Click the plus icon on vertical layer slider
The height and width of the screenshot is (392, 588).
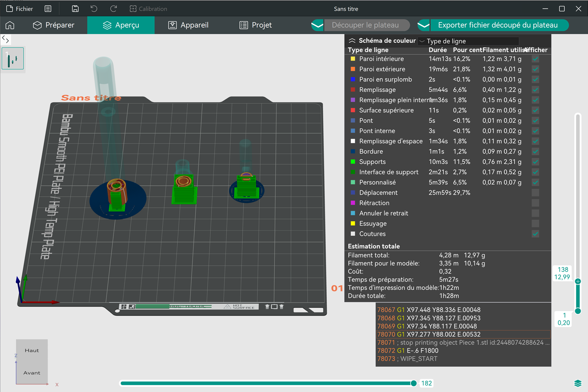click(578, 281)
